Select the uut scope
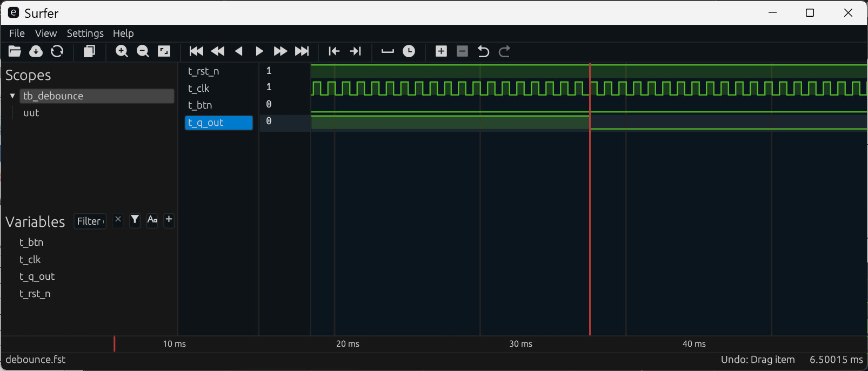 (x=31, y=113)
